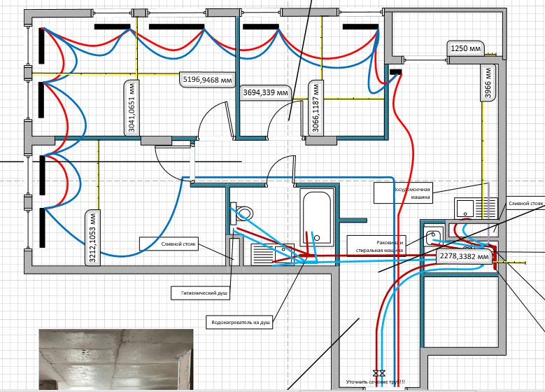
Task: Select the kitchen sink with drainboard symbol
Action: point(476,209)
